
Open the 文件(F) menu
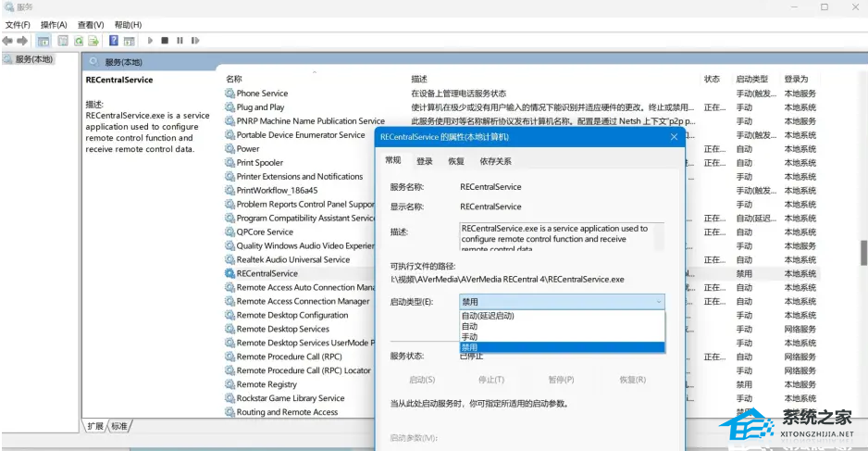tap(18, 25)
